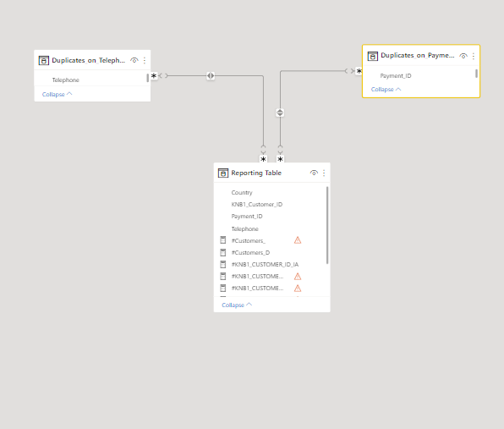Collapse the Reporting Table card

(237, 305)
